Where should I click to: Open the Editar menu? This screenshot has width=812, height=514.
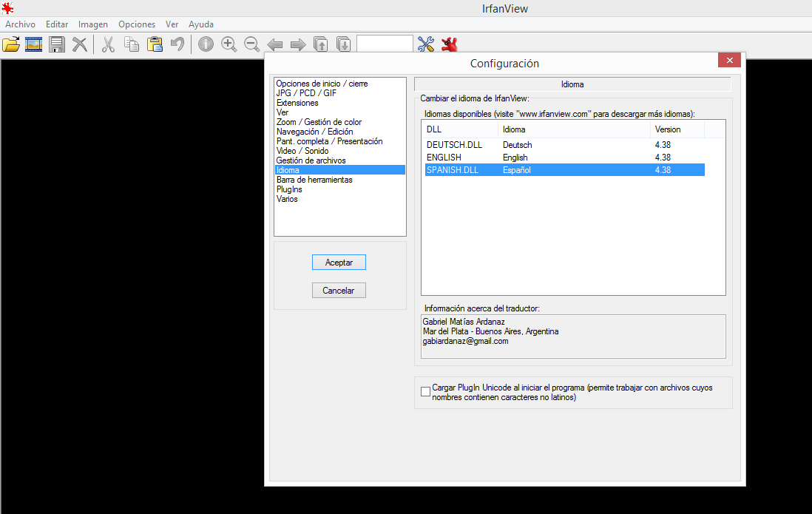(57, 24)
